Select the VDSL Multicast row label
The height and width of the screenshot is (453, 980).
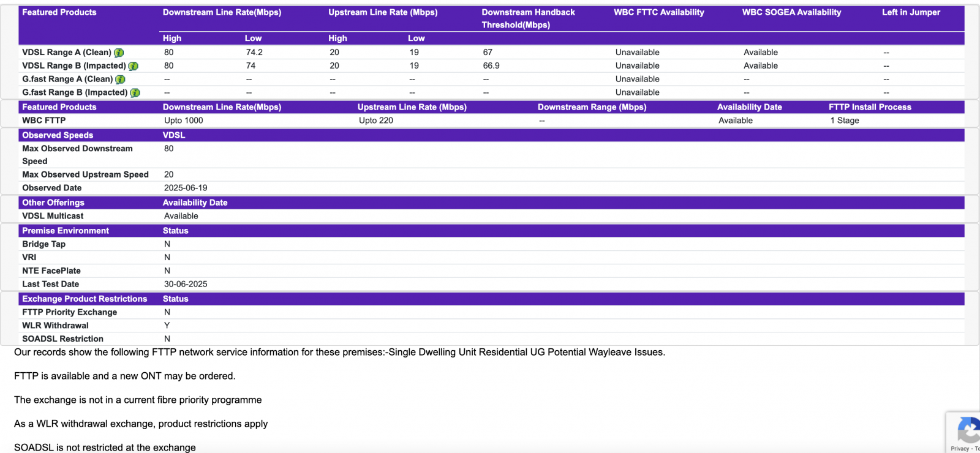(53, 216)
